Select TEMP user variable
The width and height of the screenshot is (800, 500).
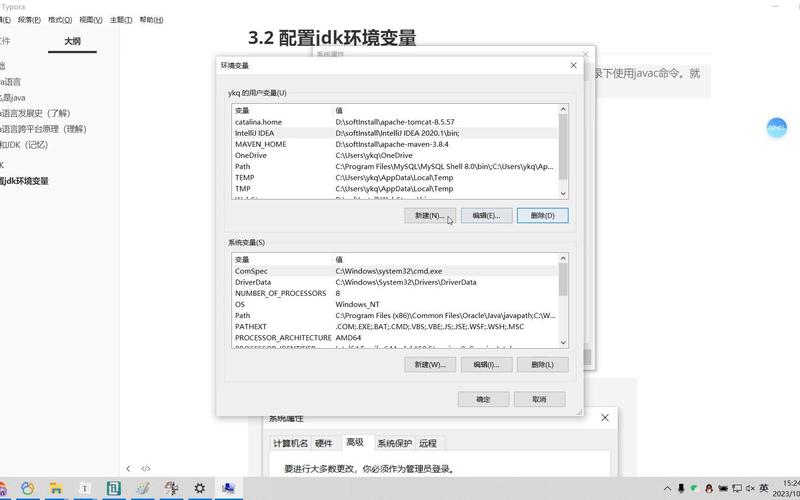[x=395, y=178]
